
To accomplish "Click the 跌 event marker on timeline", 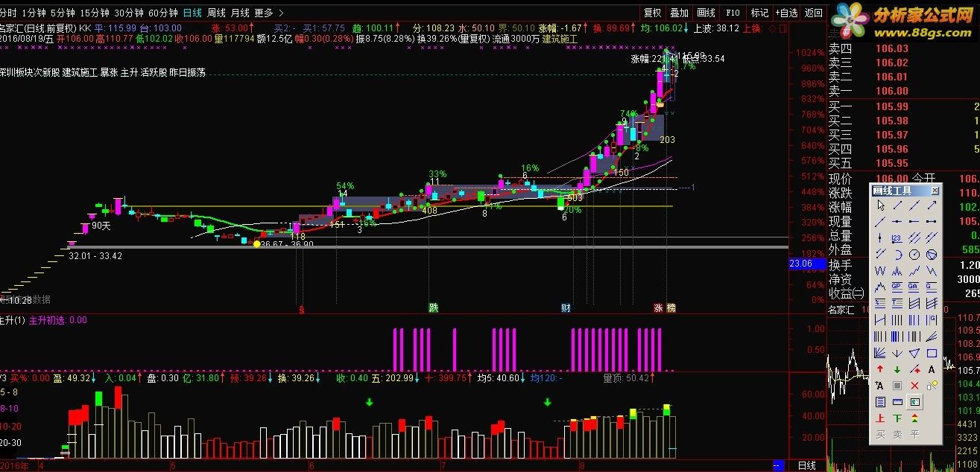I will click(x=433, y=307).
